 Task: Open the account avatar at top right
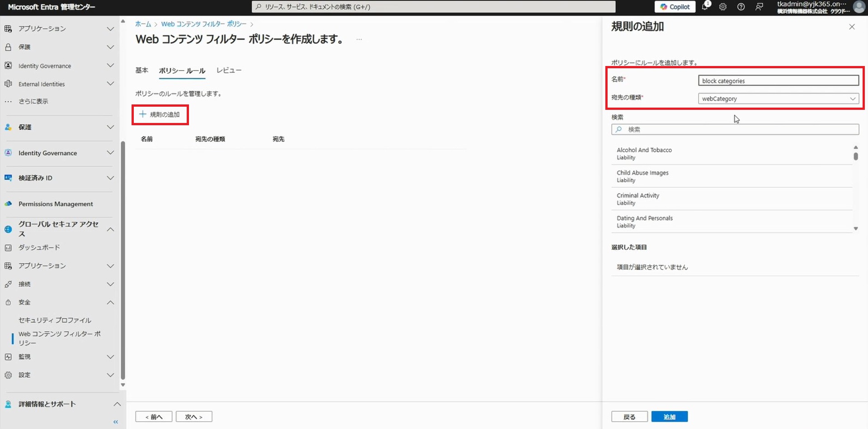coord(859,7)
